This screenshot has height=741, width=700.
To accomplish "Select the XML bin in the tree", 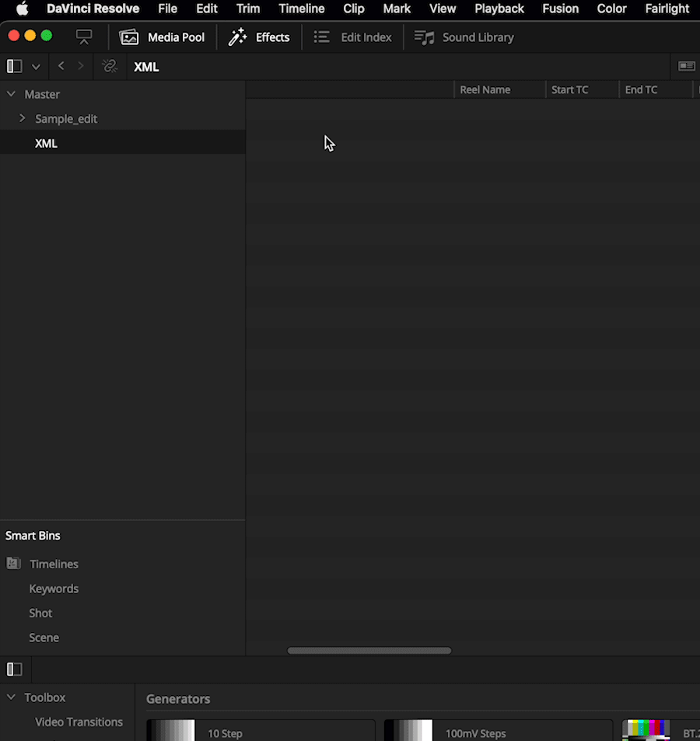I will (x=122, y=143).
